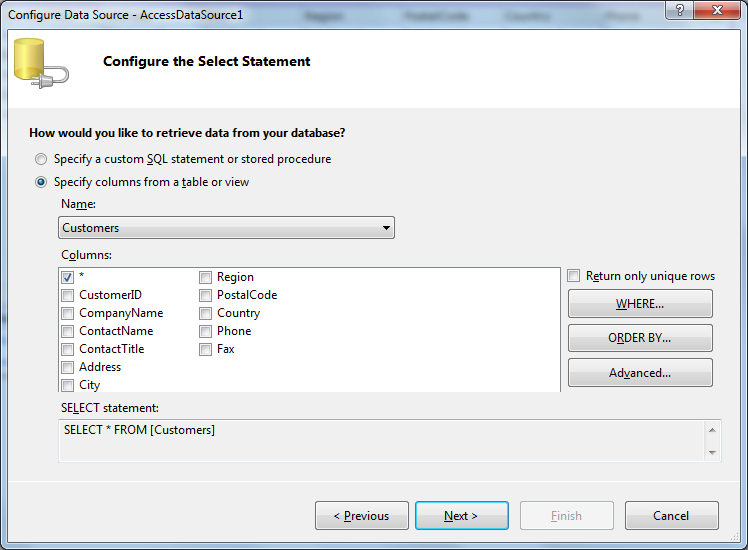Enable Return only unique rows
The height and width of the screenshot is (550, 748).
tap(574, 276)
